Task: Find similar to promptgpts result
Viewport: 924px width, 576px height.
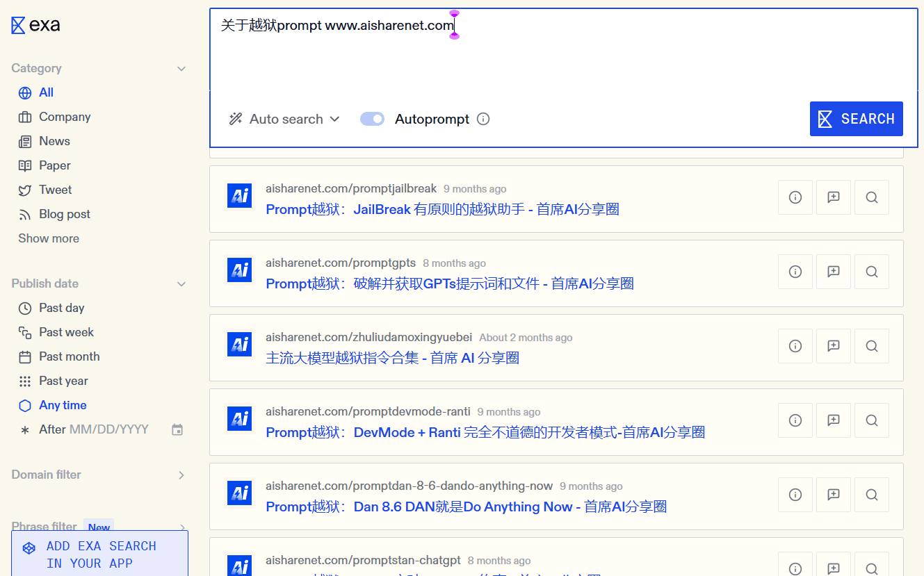Action: point(872,272)
